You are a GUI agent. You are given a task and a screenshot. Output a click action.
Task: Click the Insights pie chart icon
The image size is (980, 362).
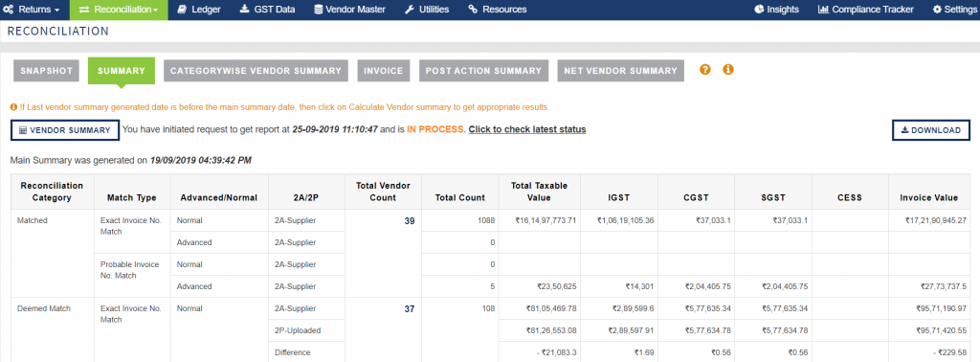pos(759,10)
